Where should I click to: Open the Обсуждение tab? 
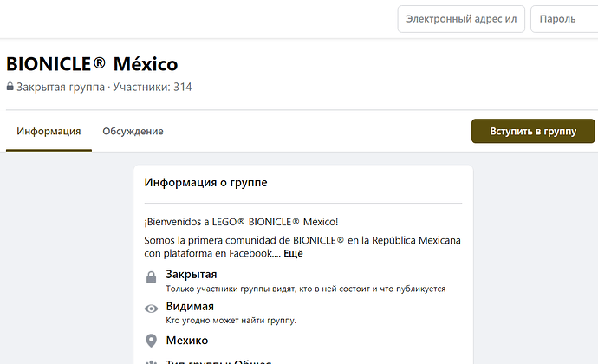pos(133,132)
